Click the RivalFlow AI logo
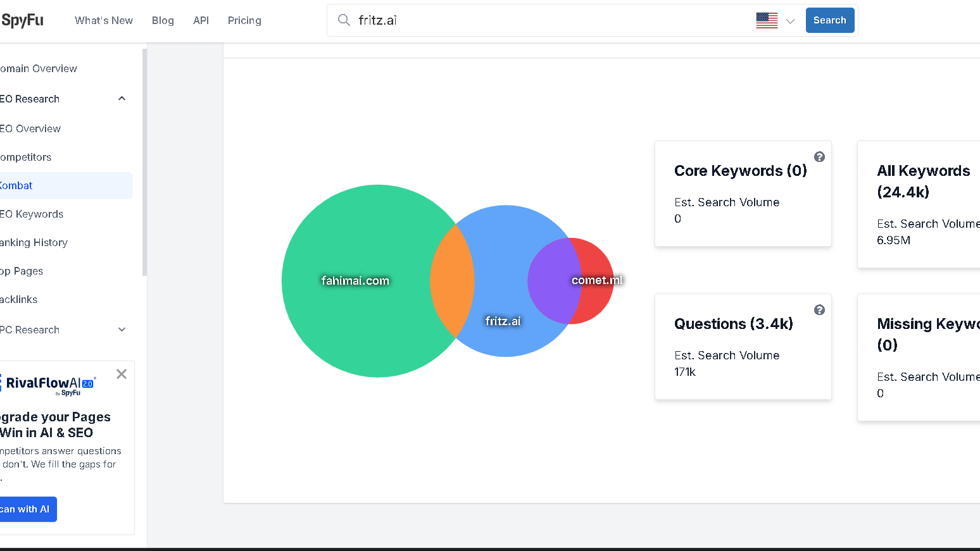 coord(51,384)
